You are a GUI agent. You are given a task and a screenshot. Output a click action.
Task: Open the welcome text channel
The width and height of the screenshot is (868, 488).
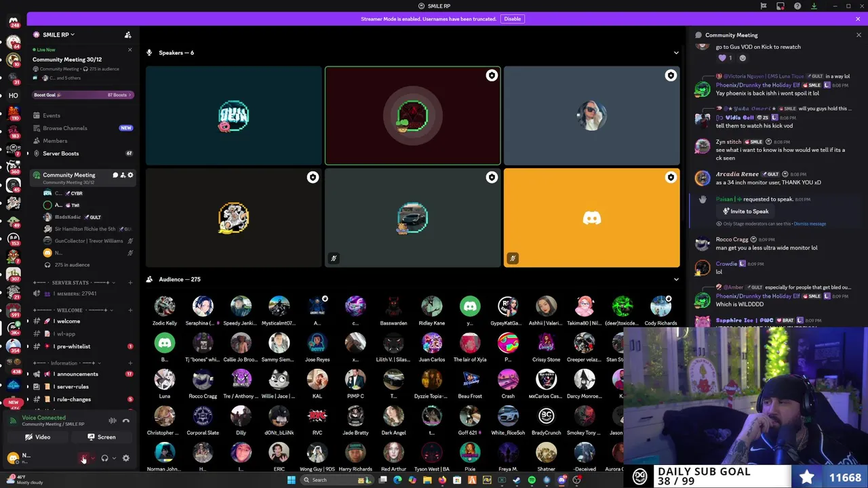pos(68,321)
